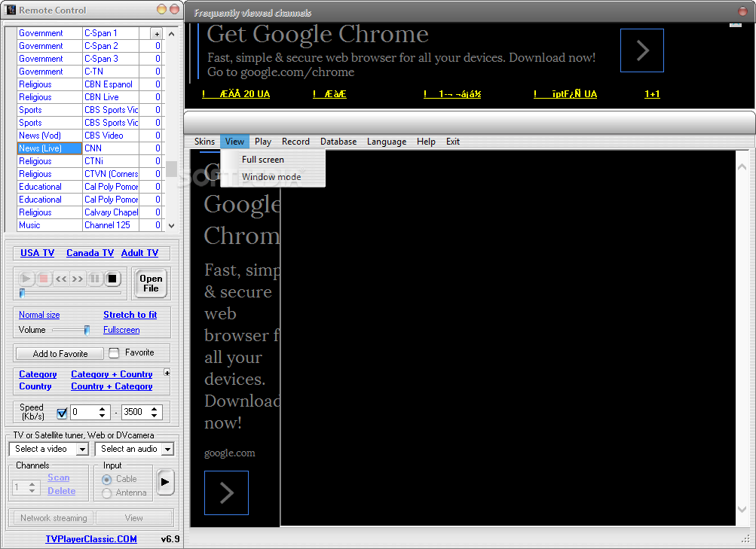Click the Stretch to fit link
The height and width of the screenshot is (549, 756).
tap(130, 315)
